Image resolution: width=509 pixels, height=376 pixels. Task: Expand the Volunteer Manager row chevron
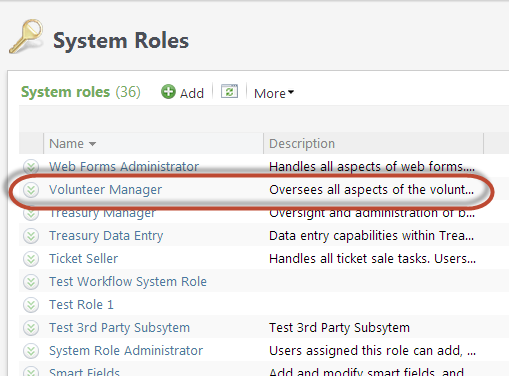pos(31,190)
